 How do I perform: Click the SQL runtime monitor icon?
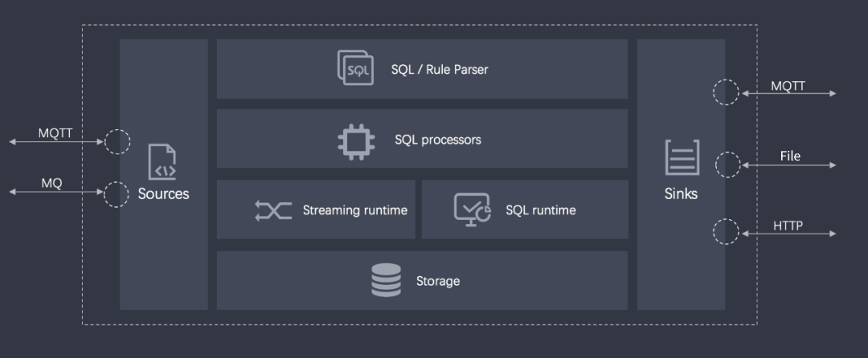(x=472, y=209)
